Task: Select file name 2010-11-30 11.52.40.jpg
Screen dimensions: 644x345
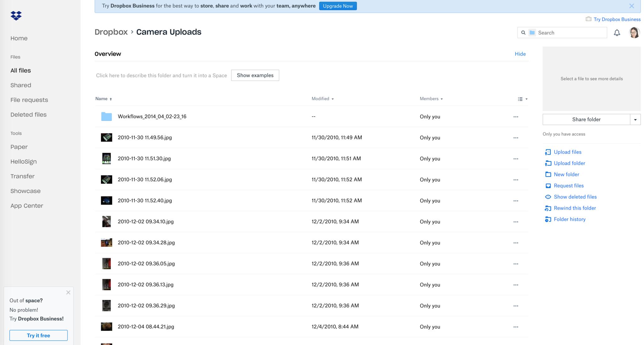Action: 145,200
